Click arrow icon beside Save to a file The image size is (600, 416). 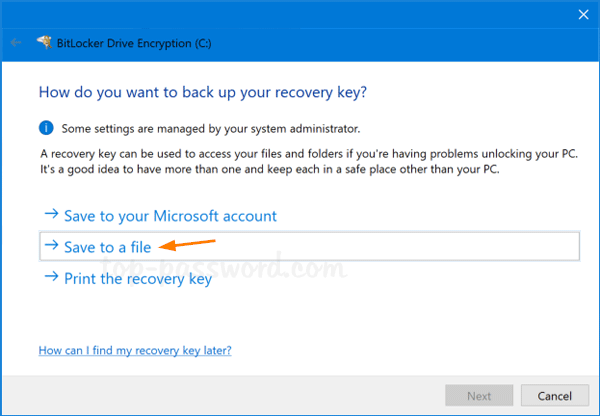50,245
